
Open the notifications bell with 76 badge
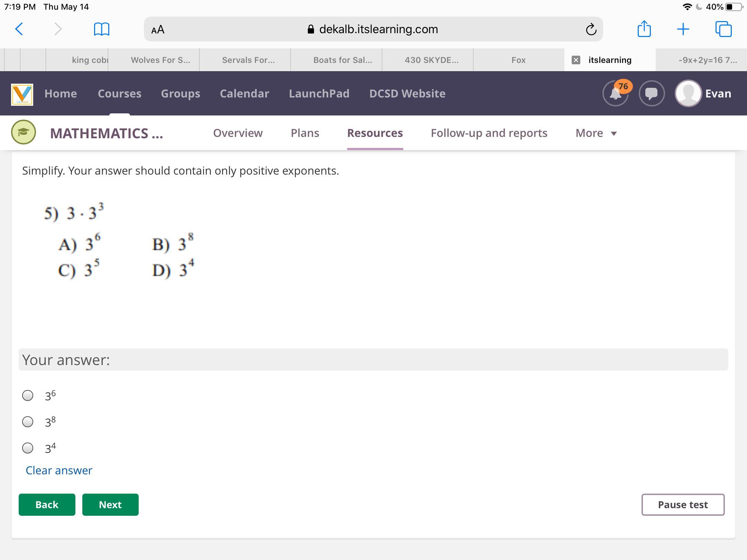coord(616,93)
